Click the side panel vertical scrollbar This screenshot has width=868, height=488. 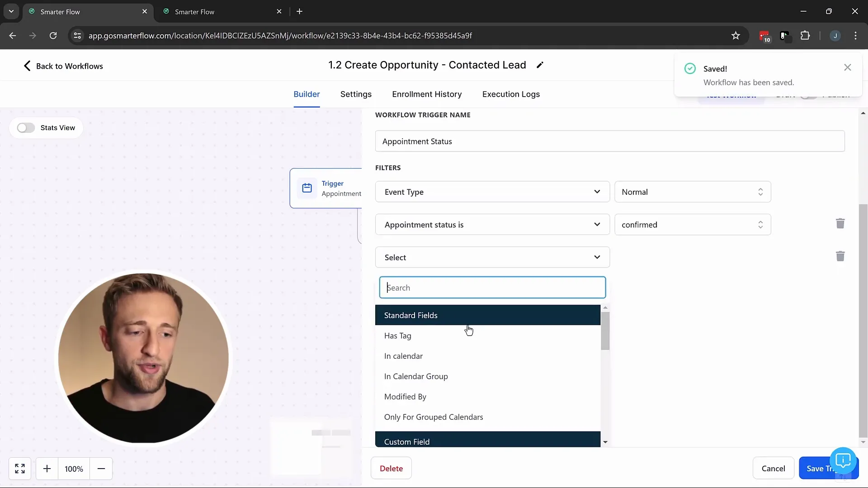point(863,321)
